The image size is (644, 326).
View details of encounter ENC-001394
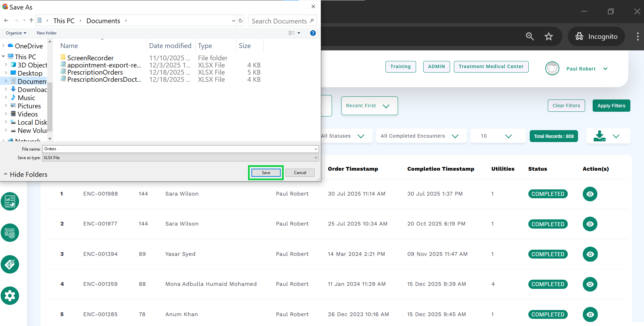click(590, 254)
